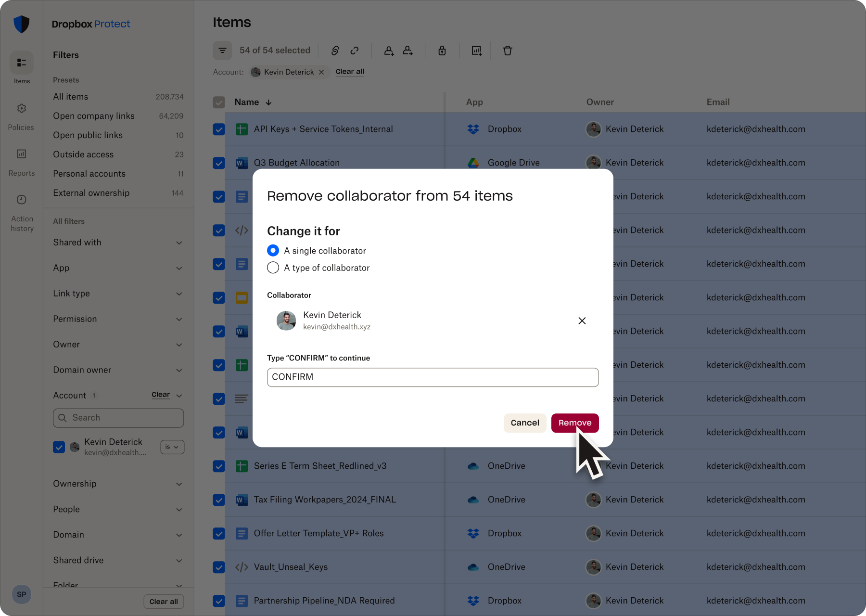Viewport: 866px width, 616px height.
Task: Click the Account filter Search field
Action: [x=118, y=418]
